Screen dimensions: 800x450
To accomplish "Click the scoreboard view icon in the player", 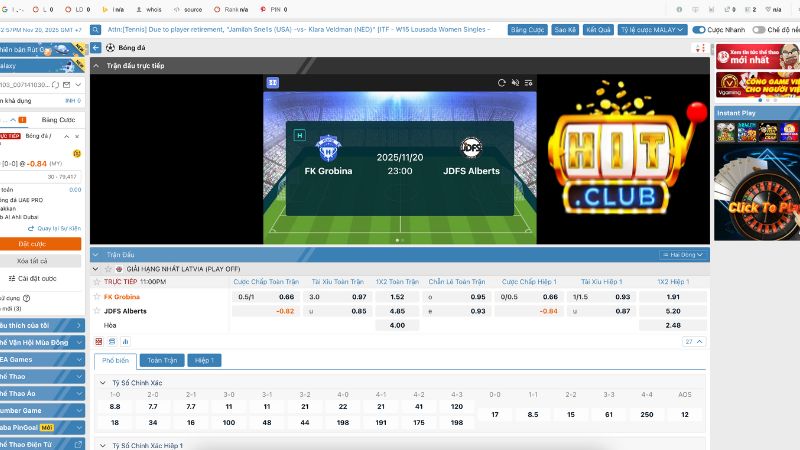I will (x=273, y=82).
